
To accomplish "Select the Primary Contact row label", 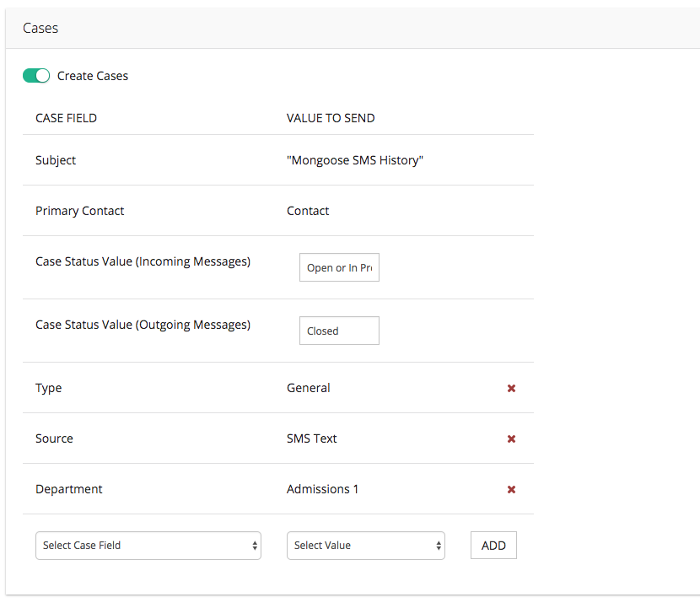I will 79,211.
